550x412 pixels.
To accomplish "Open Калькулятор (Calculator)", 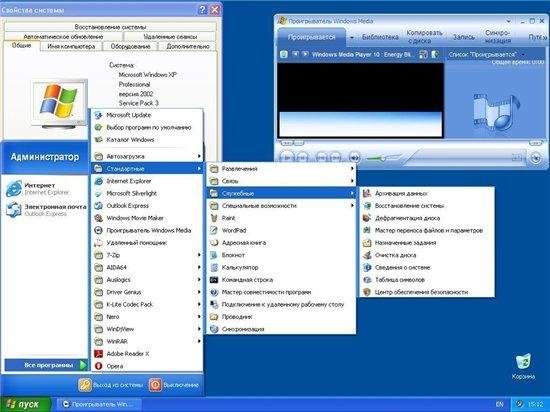I will click(x=281, y=267).
